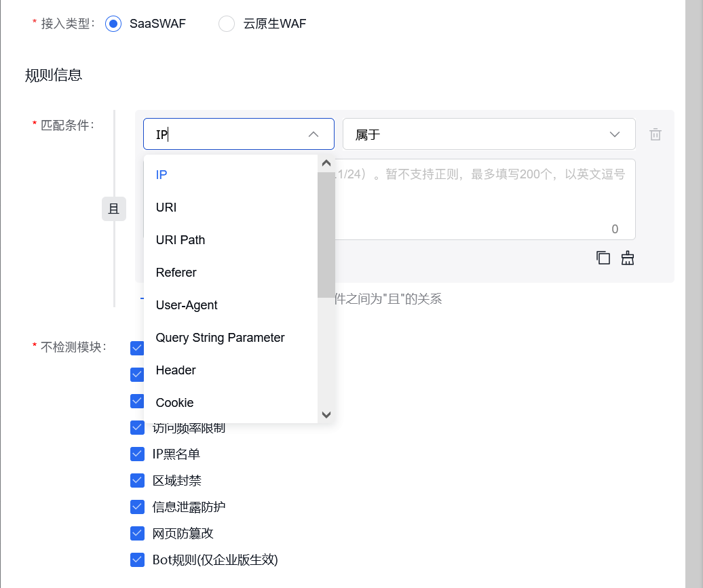Copy the match condition content
The height and width of the screenshot is (588, 703).
coord(603,258)
